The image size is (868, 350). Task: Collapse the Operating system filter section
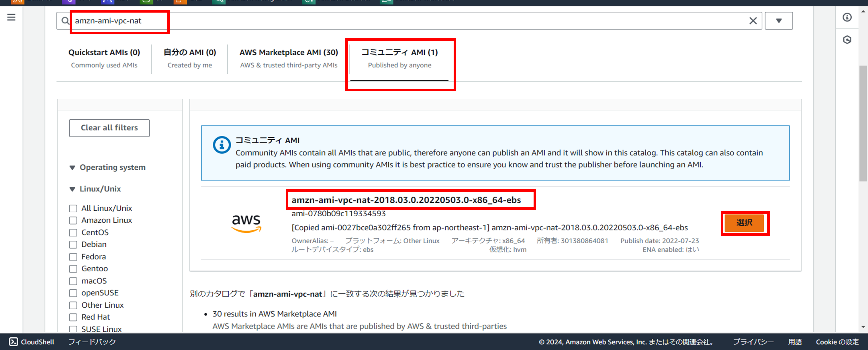72,167
